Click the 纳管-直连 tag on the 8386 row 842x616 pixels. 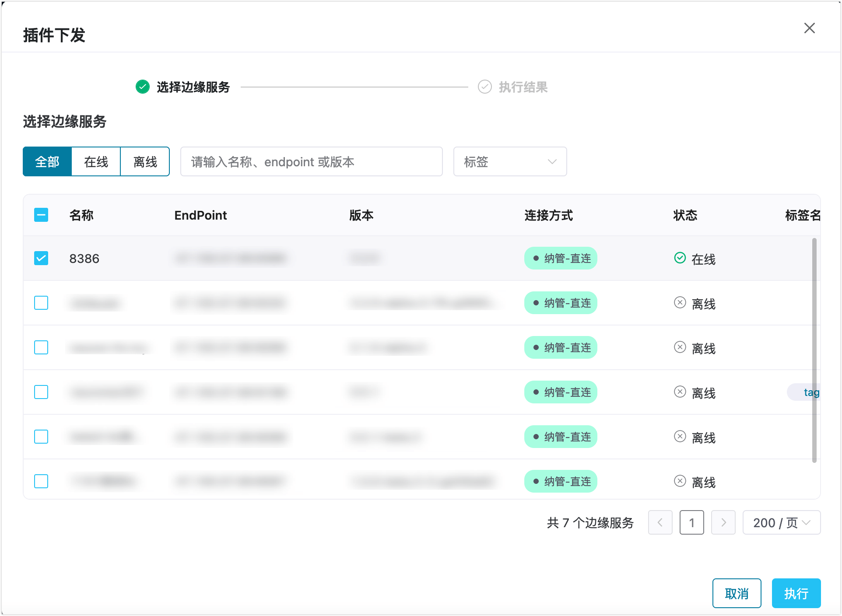[561, 258]
